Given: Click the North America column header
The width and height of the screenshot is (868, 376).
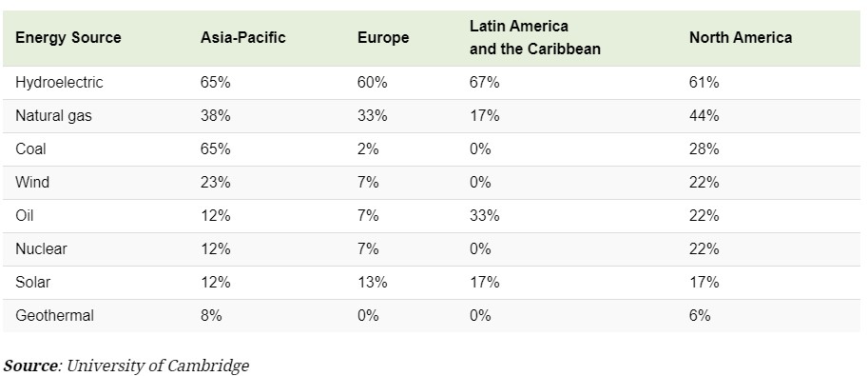Looking at the screenshot, I should [740, 38].
